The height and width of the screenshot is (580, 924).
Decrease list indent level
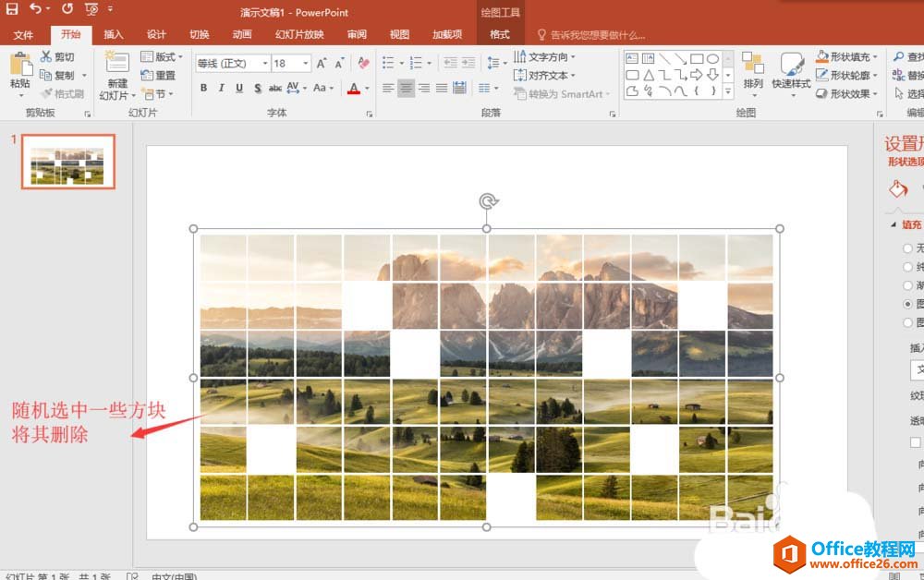coord(450,63)
